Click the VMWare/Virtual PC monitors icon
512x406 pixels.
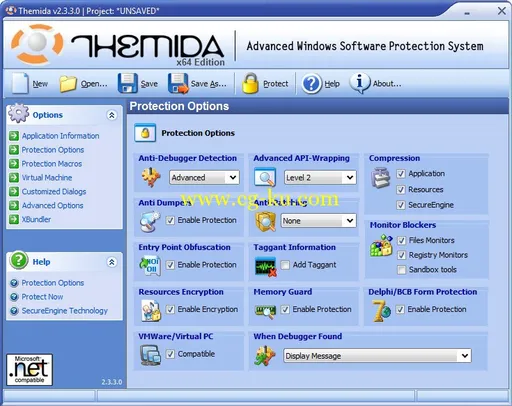coord(150,355)
